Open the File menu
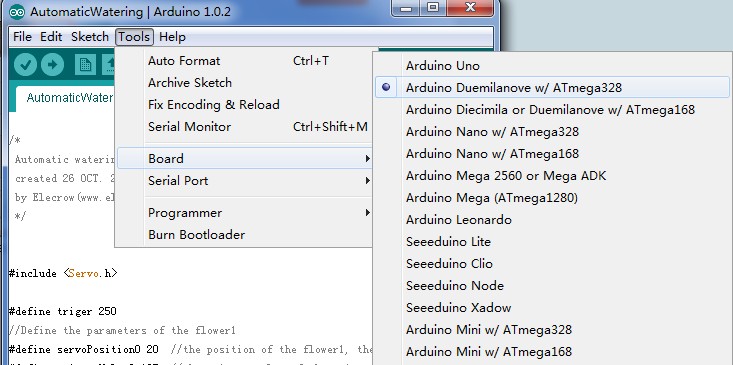Viewport: 733px width, 365px height. coord(22,36)
